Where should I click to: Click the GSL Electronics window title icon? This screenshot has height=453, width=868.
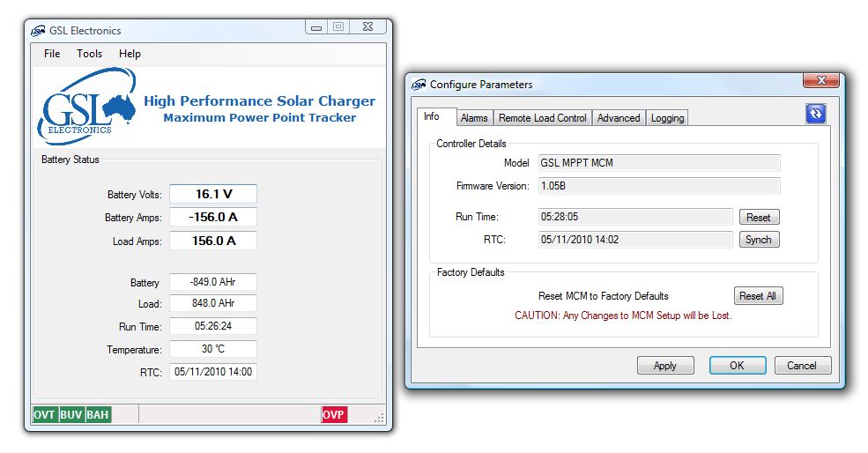point(38,31)
